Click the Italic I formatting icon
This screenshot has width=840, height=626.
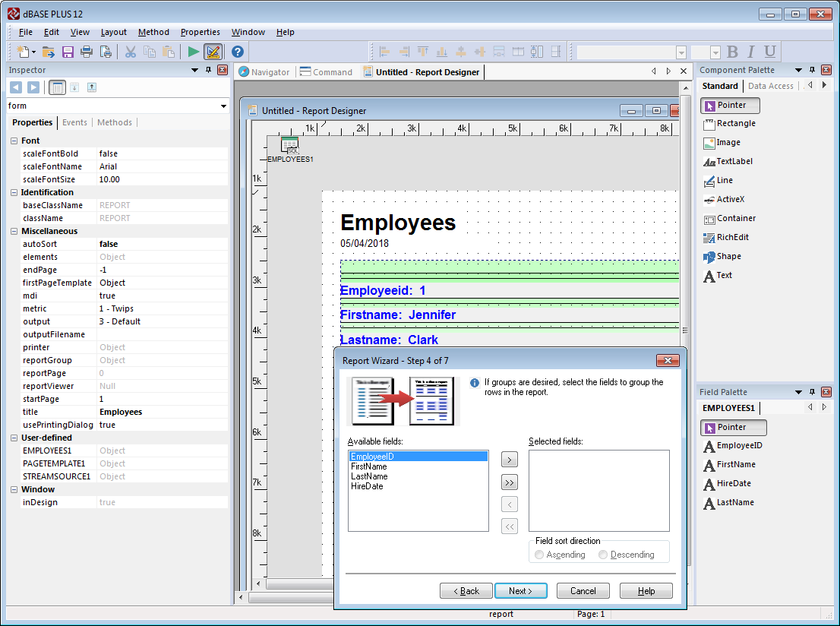click(750, 52)
